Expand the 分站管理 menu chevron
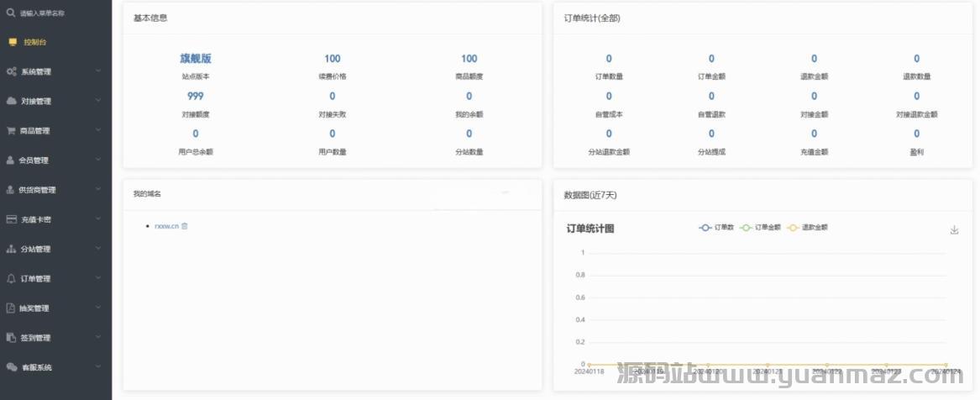Screen dimensions: 980x400 tap(98, 249)
